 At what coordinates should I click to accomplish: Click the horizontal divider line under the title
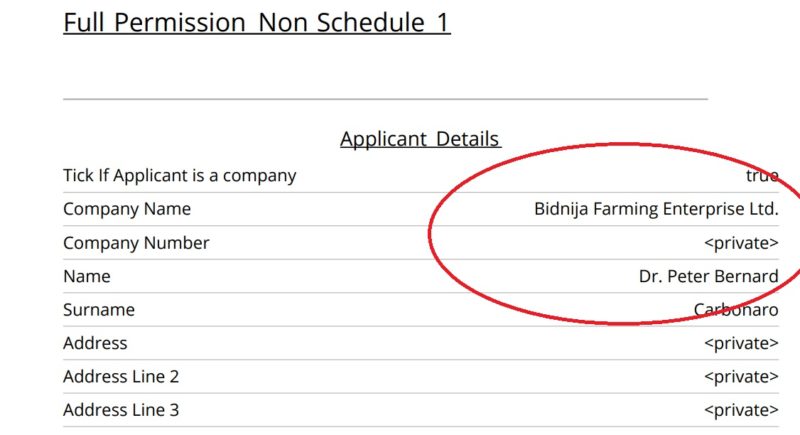point(385,99)
